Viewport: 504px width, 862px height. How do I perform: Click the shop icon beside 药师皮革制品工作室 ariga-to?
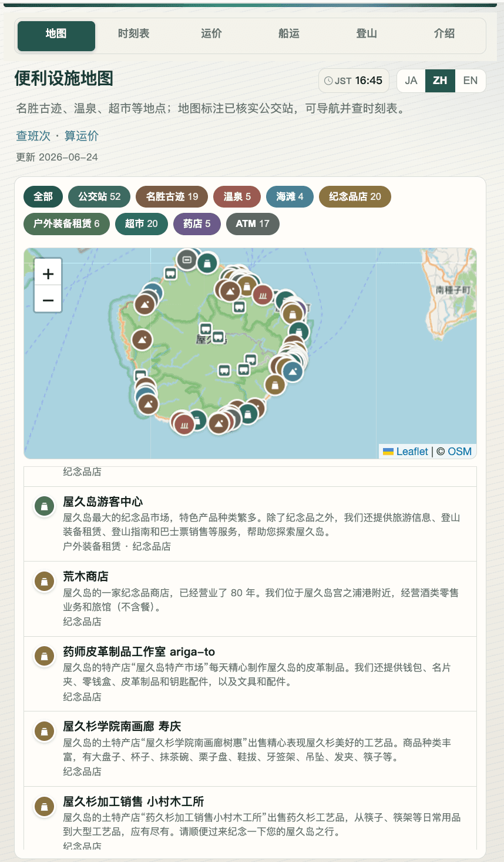(44, 656)
